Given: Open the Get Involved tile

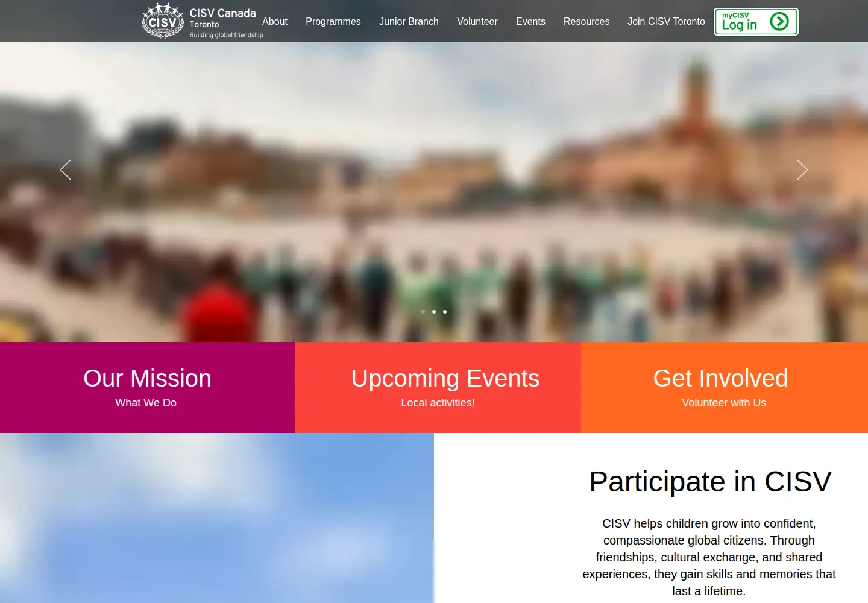Looking at the screenshot, I should tap(725, 387).
